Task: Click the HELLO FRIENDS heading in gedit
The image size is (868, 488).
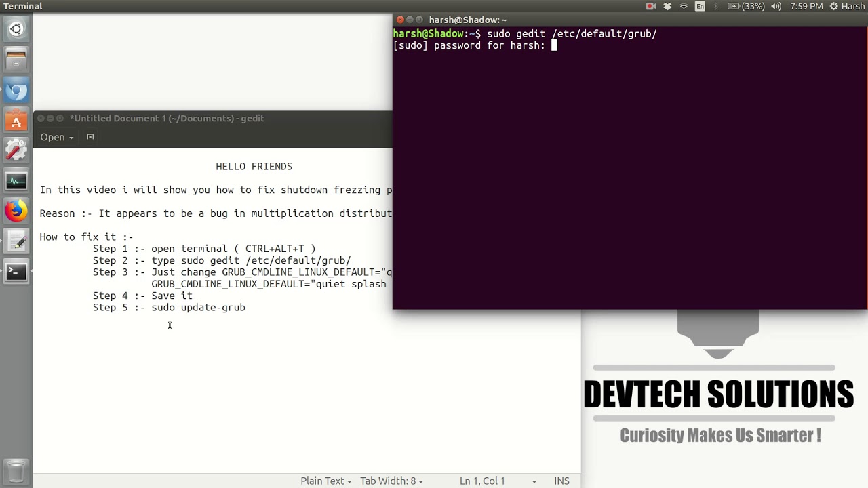Action: pyautogui.click(x=254, y=167)
